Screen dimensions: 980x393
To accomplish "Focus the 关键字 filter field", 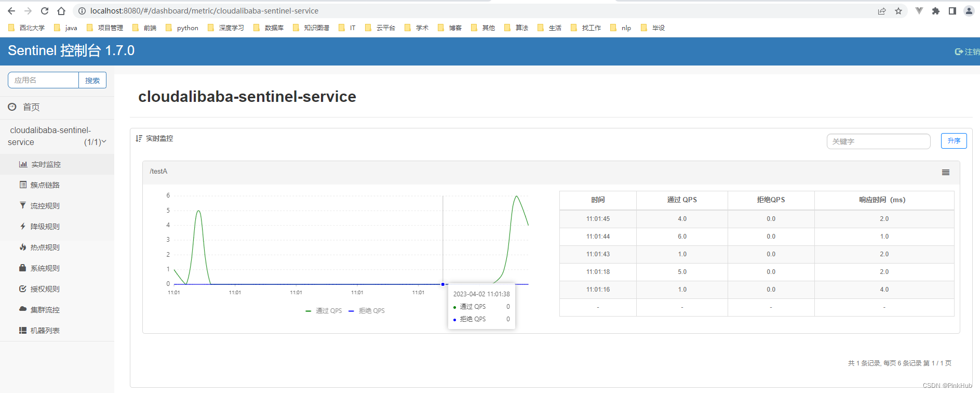I will point(878,141).
